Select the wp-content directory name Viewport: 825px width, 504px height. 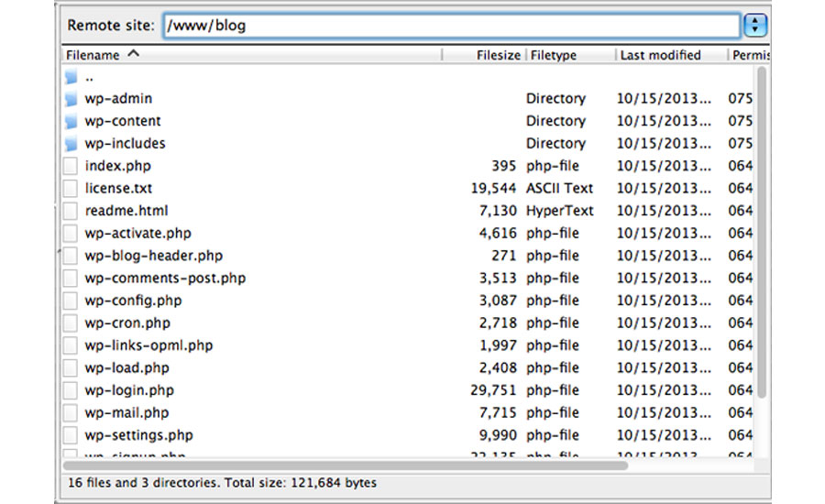point(123,121)
